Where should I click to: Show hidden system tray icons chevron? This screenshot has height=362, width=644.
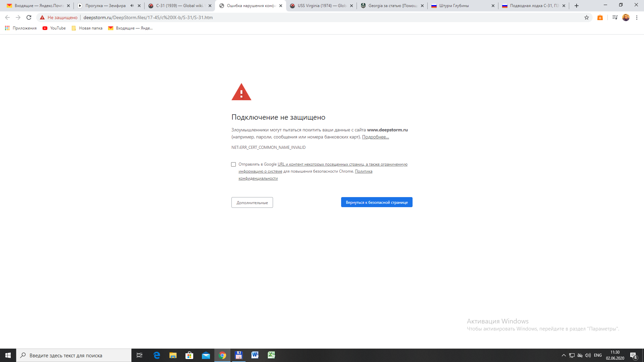(x=564, y=355)
